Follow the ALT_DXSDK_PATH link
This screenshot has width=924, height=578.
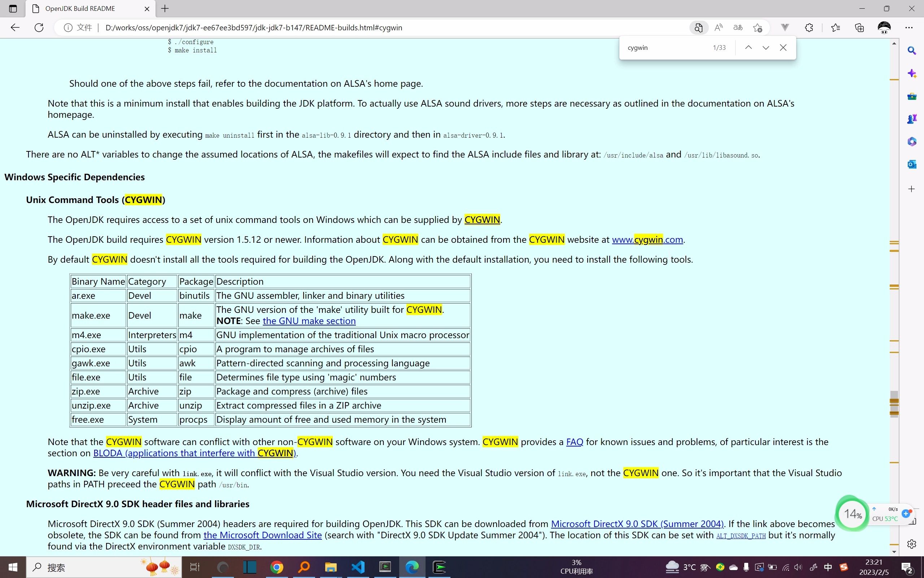741,536
